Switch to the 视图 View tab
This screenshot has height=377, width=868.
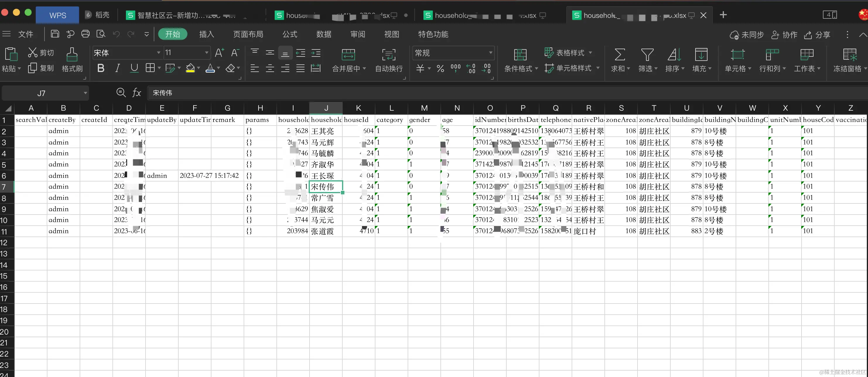[392, 34]
